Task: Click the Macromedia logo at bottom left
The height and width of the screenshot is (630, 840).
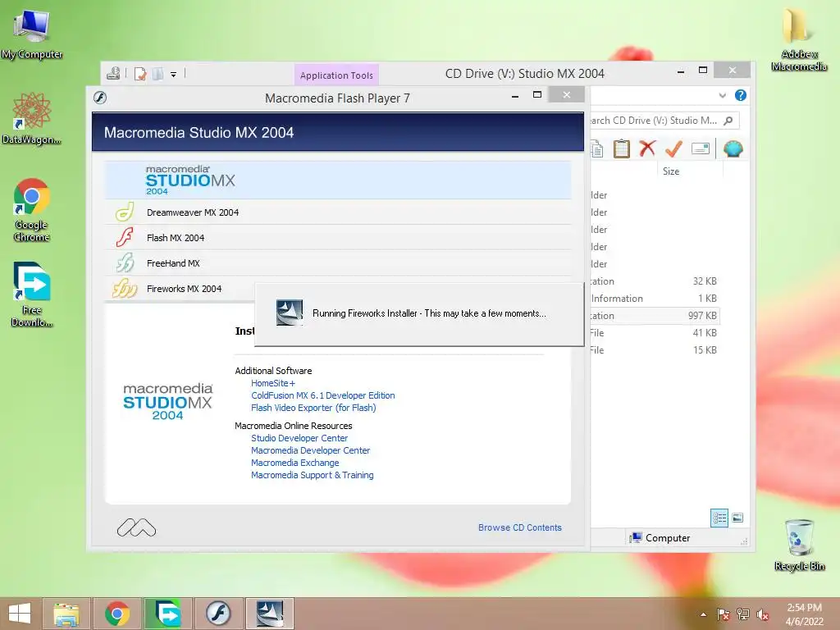Action: click(137, 528)
